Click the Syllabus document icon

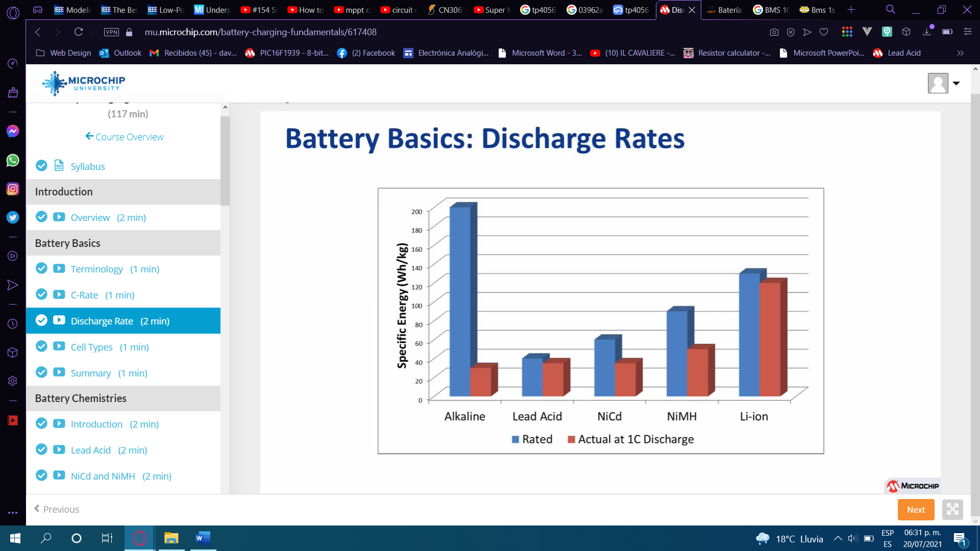tap(59, 166)
